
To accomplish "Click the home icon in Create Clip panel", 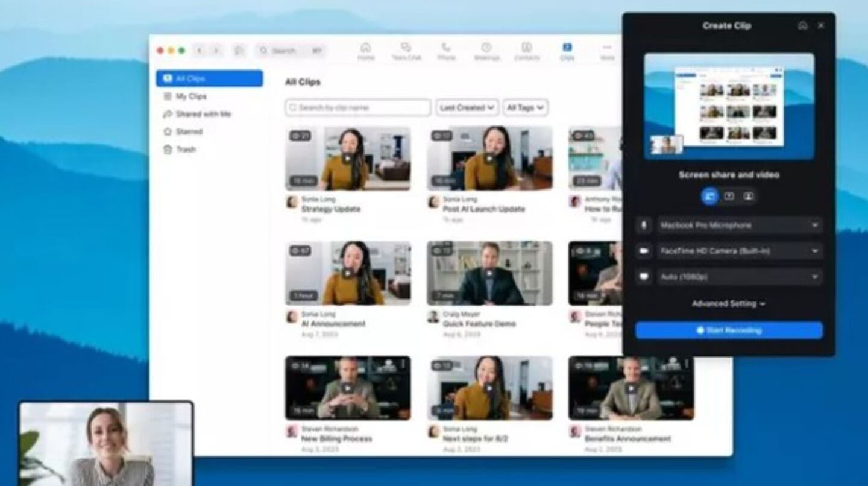I will [802, 25].
